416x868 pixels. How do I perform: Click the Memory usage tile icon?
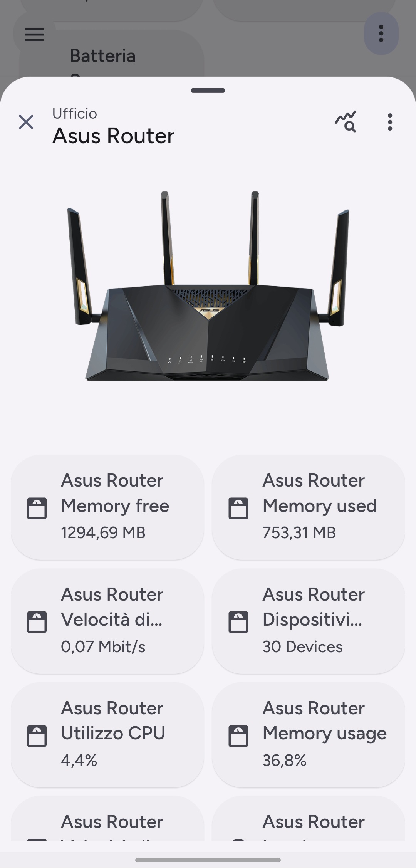click(238, 736)
